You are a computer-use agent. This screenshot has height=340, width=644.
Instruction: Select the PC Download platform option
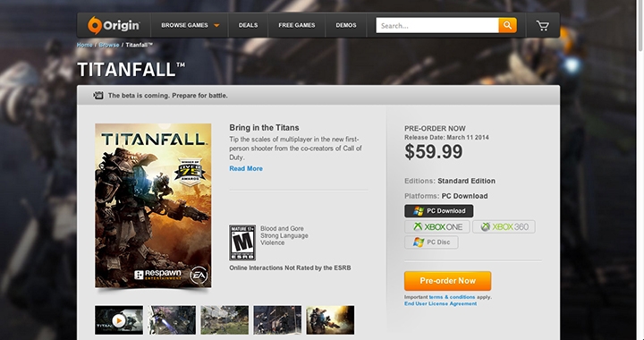tap(438, 211)
